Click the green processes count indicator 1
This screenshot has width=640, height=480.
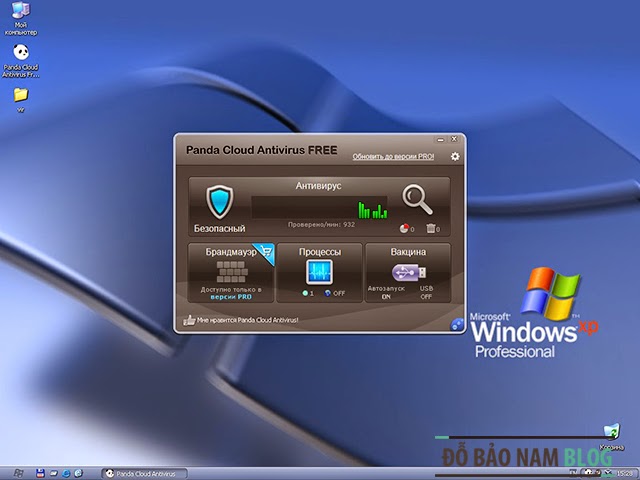click(x=308, y=293)
